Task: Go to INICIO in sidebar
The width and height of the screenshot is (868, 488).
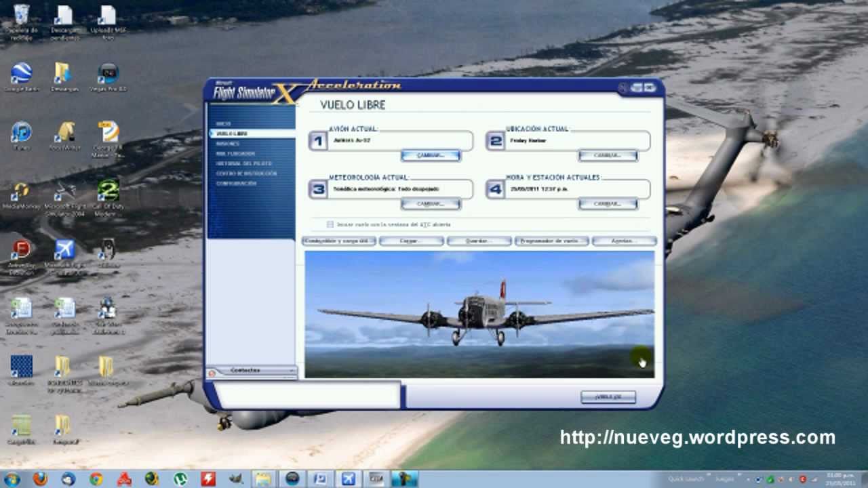Action: pos(224,124)
